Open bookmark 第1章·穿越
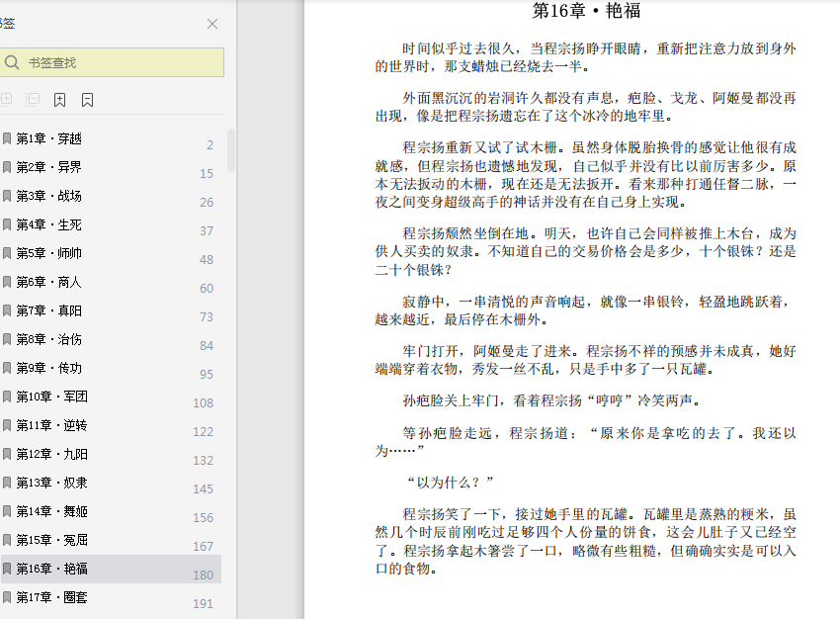Viewport: 840px width, 619px height. [111, 138]
